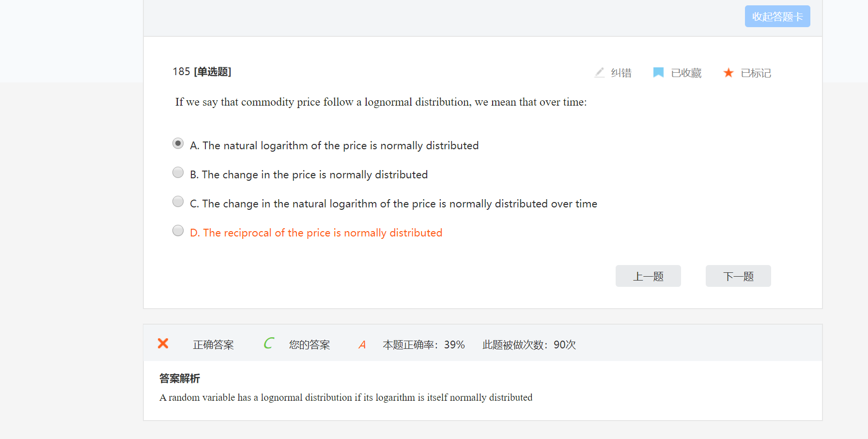Click the 已标记 text label
The width and height of the screenshot is (868, 439).
point(756,73)
